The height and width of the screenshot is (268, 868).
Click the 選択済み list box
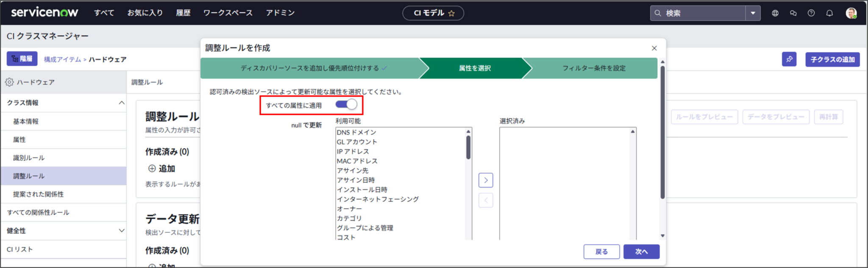[568, 184]
